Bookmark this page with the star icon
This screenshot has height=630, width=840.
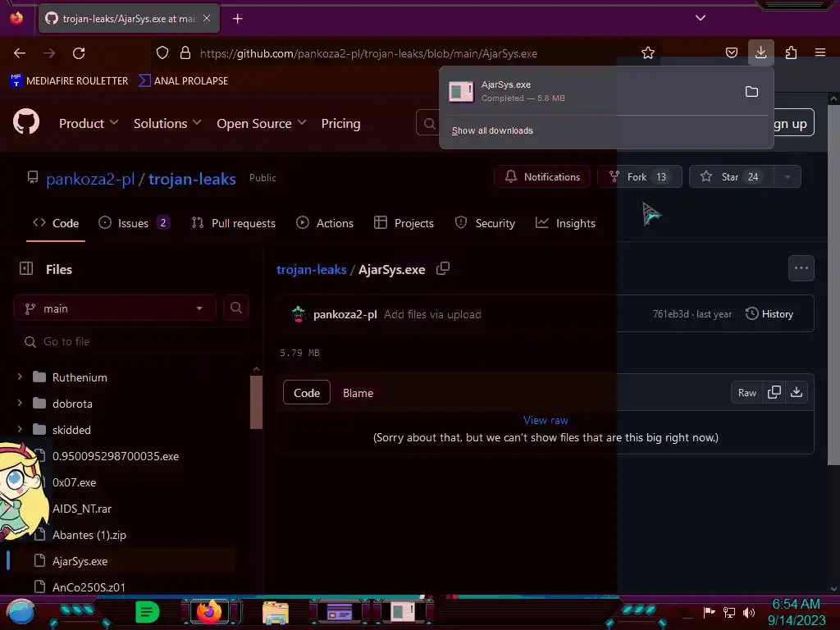pyautogui.click(x=648, y=52)
